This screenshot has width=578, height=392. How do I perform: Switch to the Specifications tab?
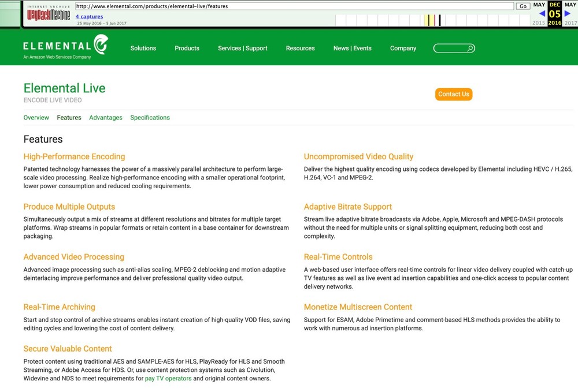tap(150, 118)
